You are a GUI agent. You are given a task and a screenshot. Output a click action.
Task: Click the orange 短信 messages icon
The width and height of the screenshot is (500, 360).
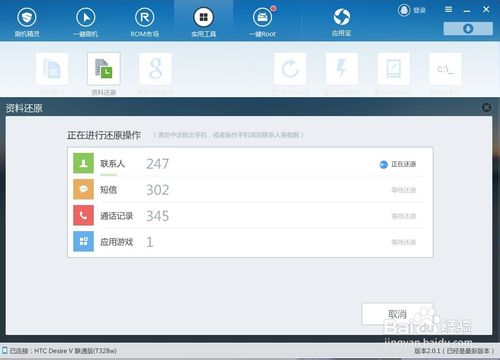pyautogui.click(x=83, y=189)
